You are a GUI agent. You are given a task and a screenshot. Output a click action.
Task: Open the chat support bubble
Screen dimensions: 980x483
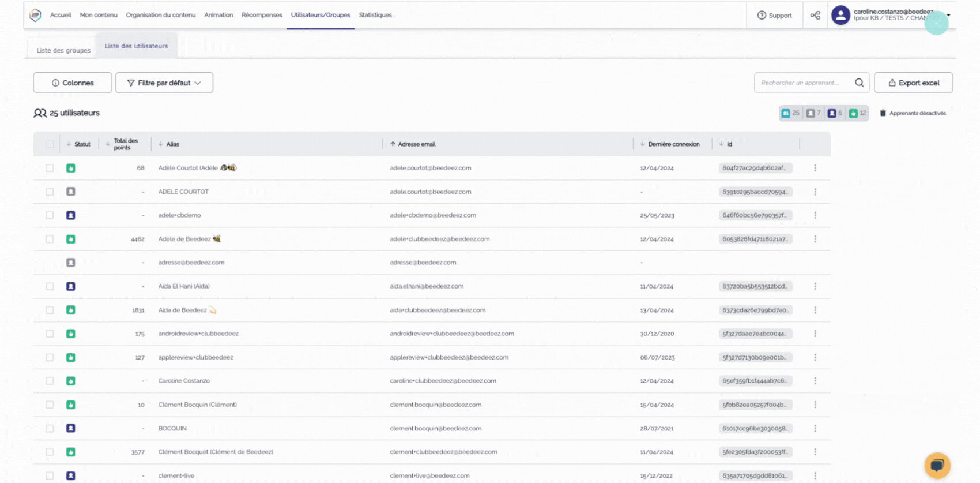pyautogui.click(x=937, y=465)
